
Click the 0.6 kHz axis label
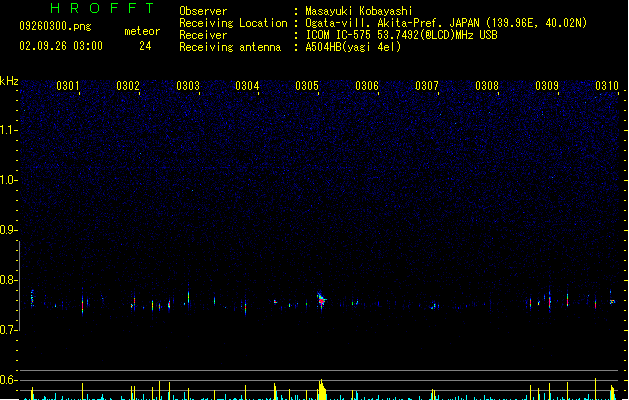(9, 380)
